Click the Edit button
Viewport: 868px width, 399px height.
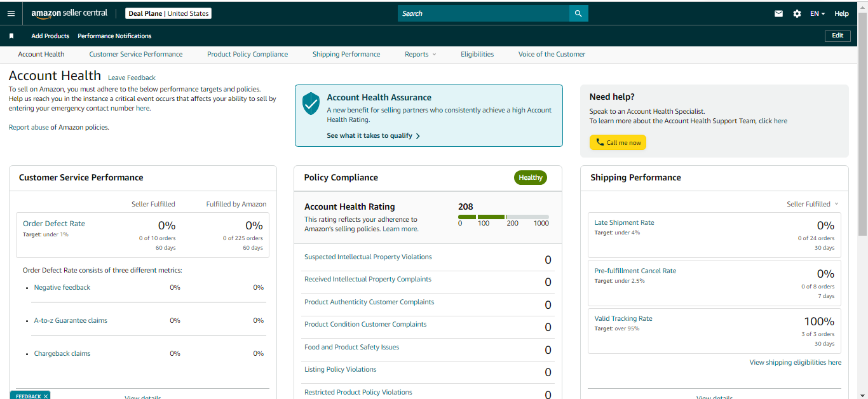coord(837,36)
